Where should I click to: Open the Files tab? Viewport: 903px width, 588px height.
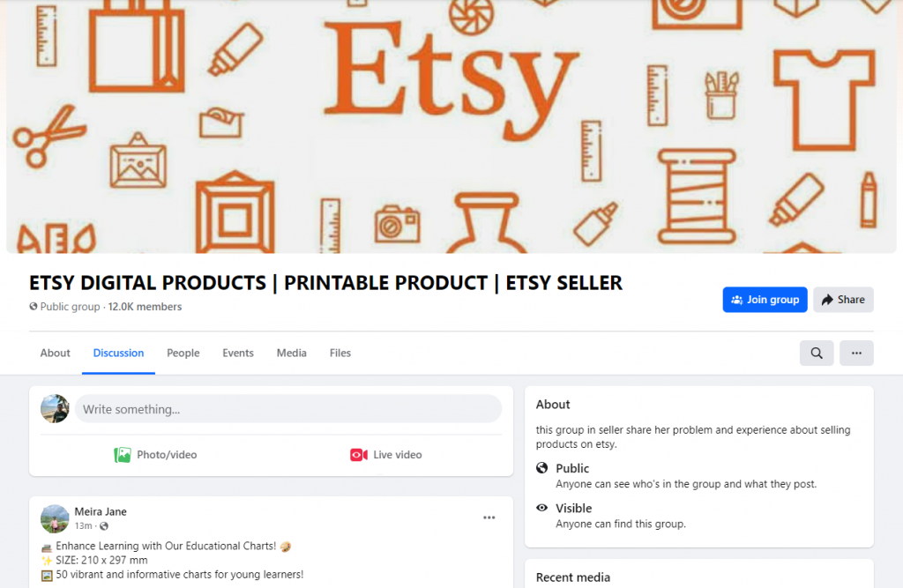point(340,353)
